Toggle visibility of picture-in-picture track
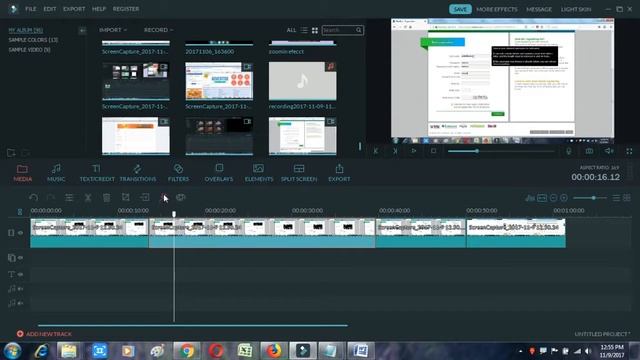The image size is (640, 360). coord(20,258)
